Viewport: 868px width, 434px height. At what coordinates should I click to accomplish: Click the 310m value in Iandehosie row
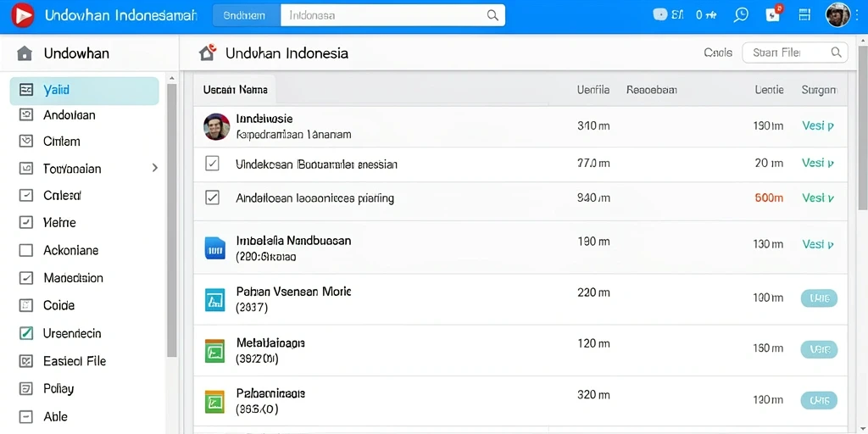pos(593,125)
